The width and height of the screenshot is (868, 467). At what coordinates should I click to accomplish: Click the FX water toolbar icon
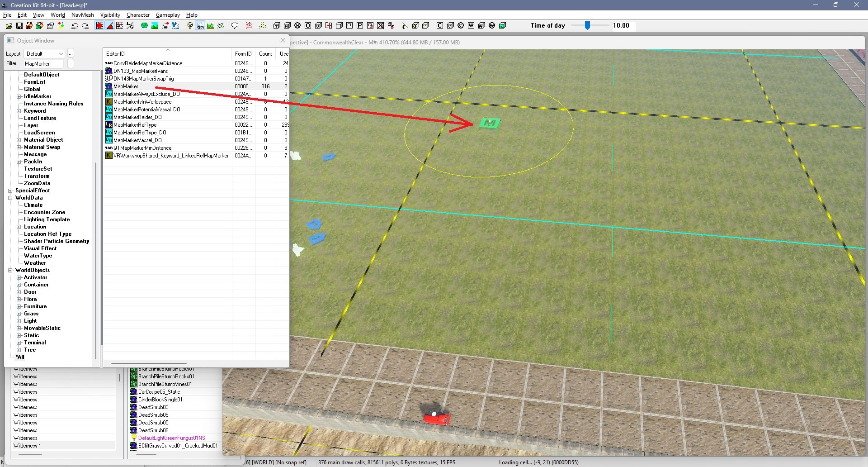(175, 26)
